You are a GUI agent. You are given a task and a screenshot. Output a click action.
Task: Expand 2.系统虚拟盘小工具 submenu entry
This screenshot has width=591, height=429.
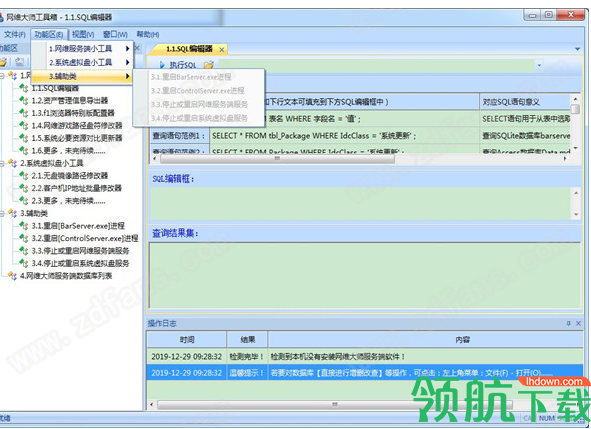click(x=82, y=62)
